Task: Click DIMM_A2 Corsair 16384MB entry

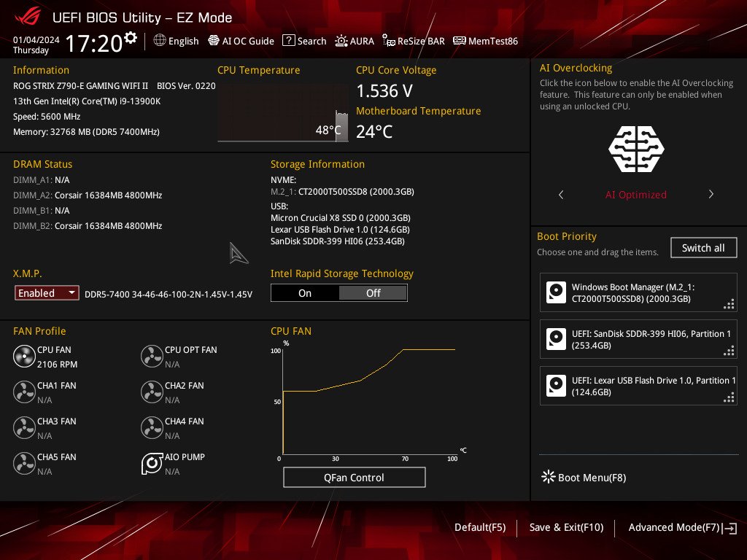Action: (x=88, y=195)
